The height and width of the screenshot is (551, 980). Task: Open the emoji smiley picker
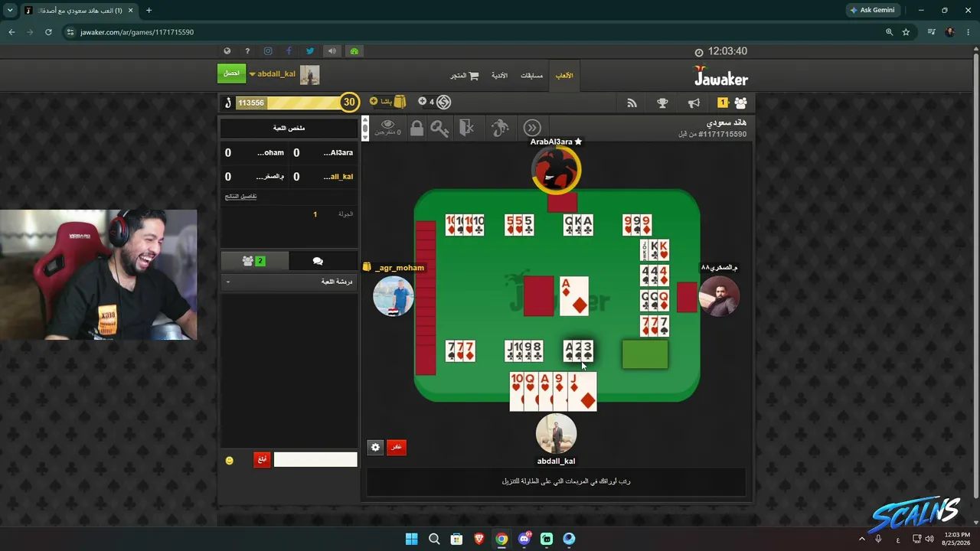pyautogui.click(x=229, y=460)
